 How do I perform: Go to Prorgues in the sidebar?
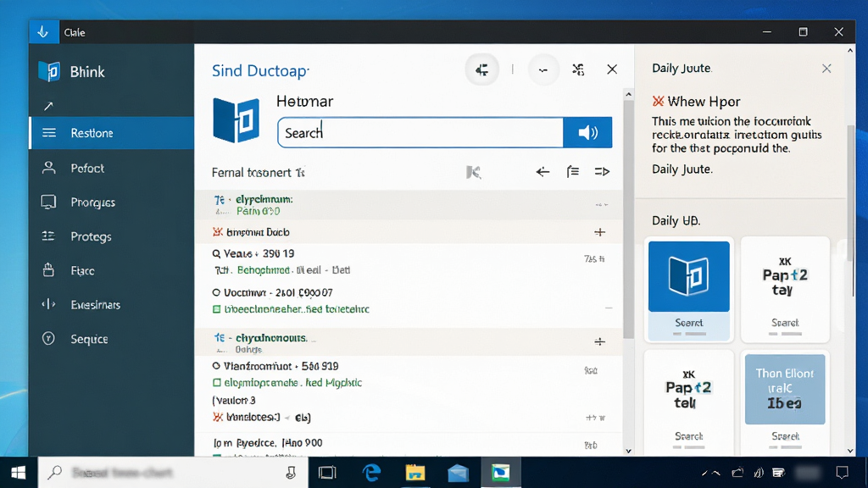[111, 202]
